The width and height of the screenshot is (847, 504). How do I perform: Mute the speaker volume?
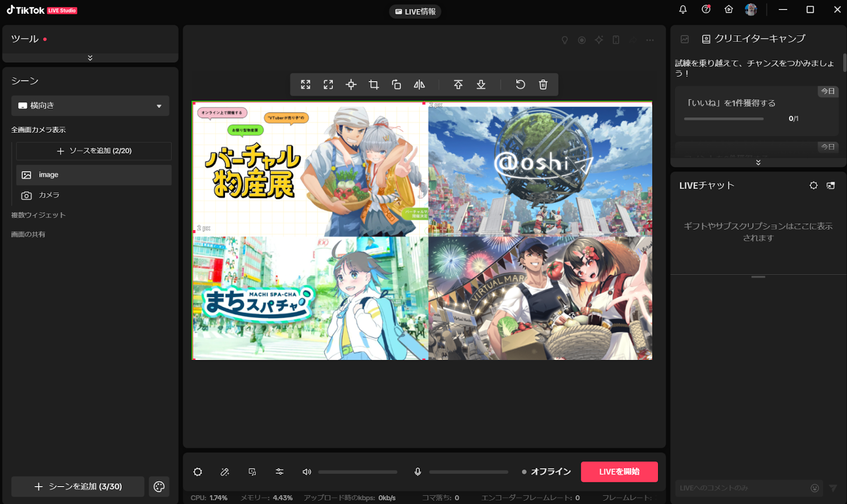point(307,472)
